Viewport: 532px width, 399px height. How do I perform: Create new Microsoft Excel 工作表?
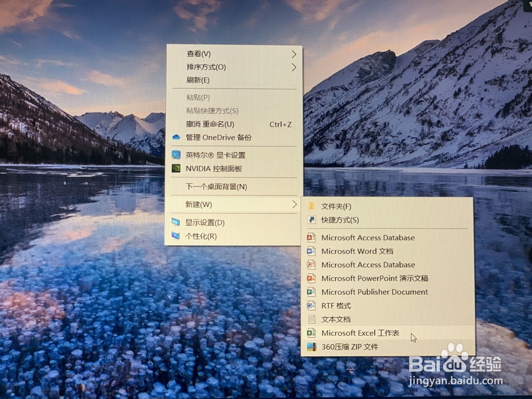[x=387, y=333]
